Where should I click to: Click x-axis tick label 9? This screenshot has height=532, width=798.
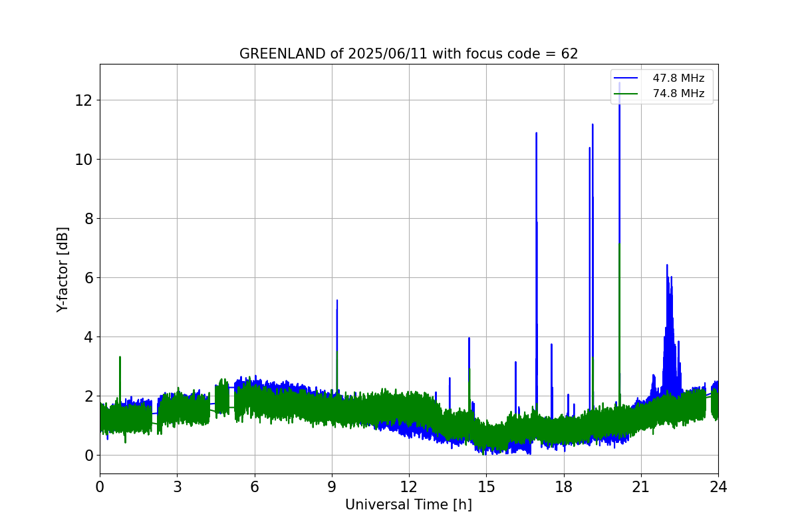332,486
